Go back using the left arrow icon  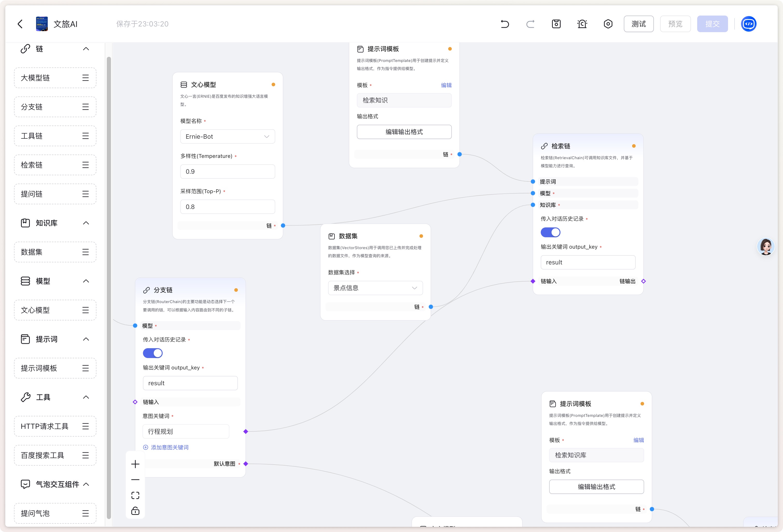(x=20, y=24)
